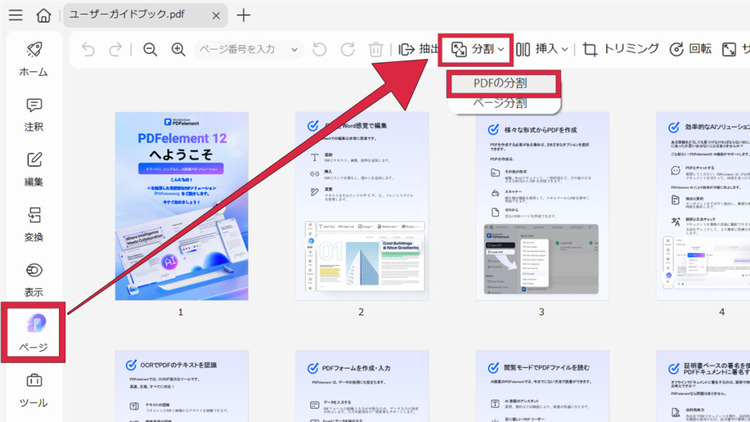750x422 pixels.
Task: Select PDFの分割 menu entry
Action: (504, 84)
